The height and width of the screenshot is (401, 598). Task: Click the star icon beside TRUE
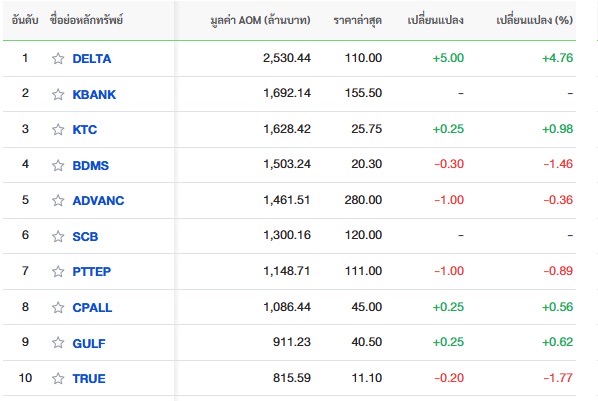pos(58,378)
